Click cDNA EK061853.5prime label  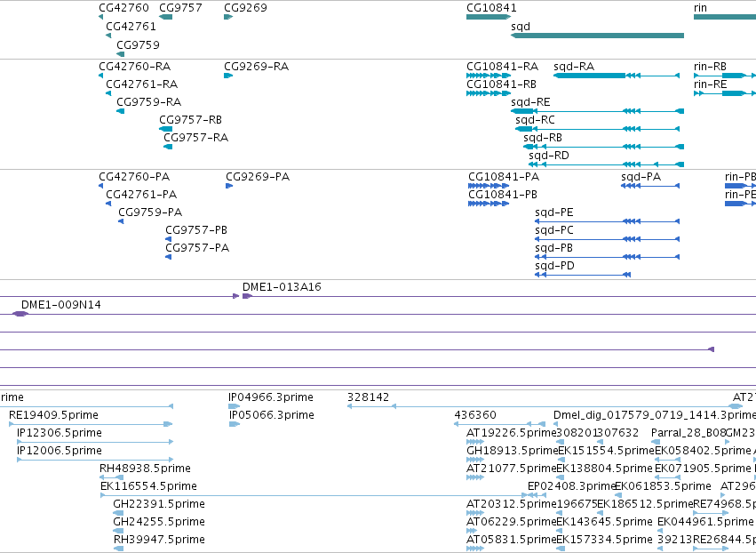[x=663, y=486]
